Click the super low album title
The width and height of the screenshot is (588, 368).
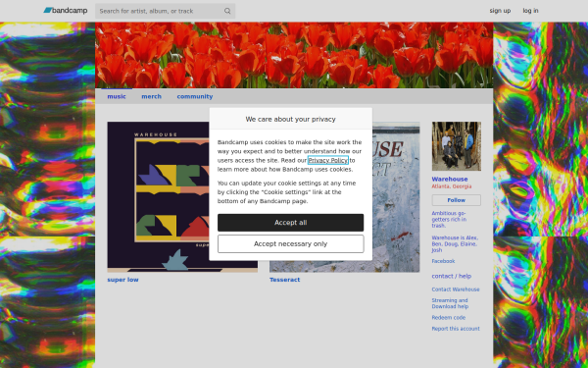tap(122, 280)
